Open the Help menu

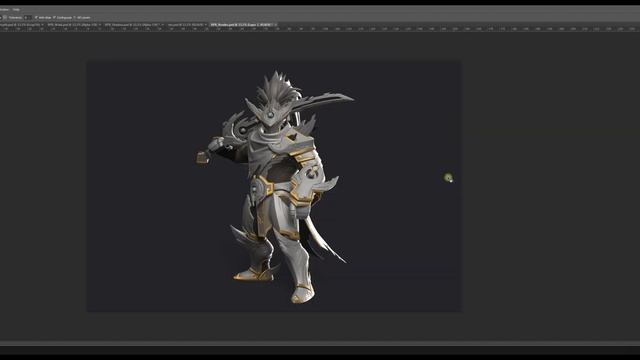16,9
